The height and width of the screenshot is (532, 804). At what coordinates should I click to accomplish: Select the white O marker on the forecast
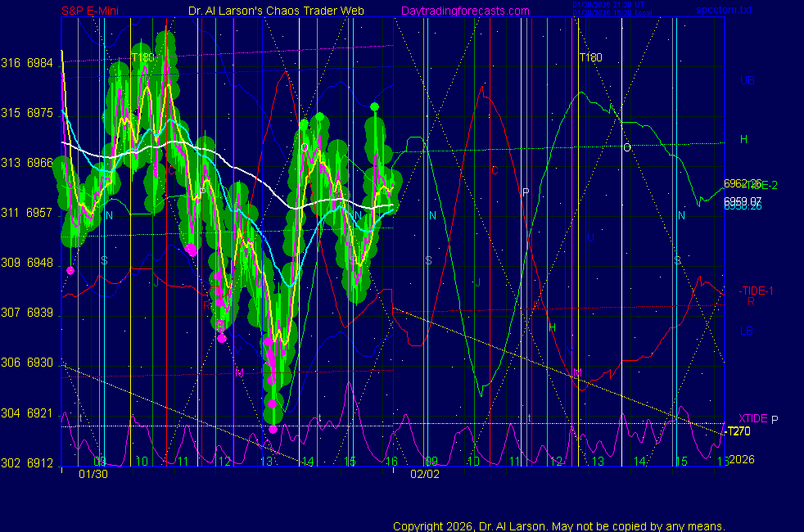point(627,147)
